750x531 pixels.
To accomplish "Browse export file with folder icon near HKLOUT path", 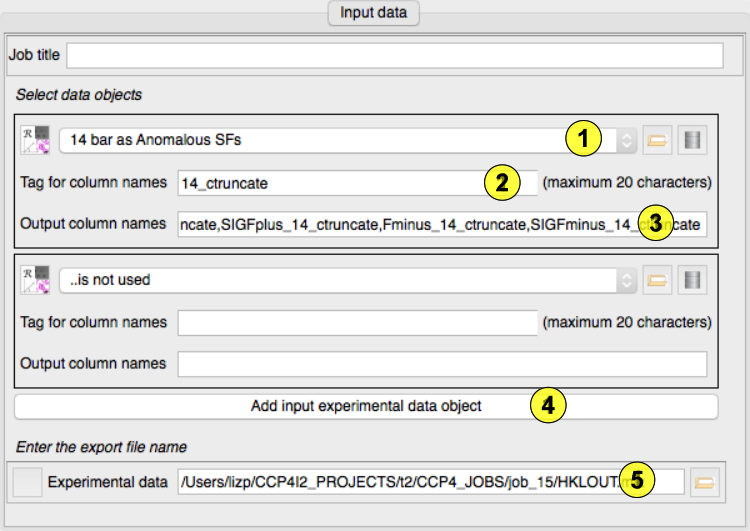I will click(x=705, y=482).
